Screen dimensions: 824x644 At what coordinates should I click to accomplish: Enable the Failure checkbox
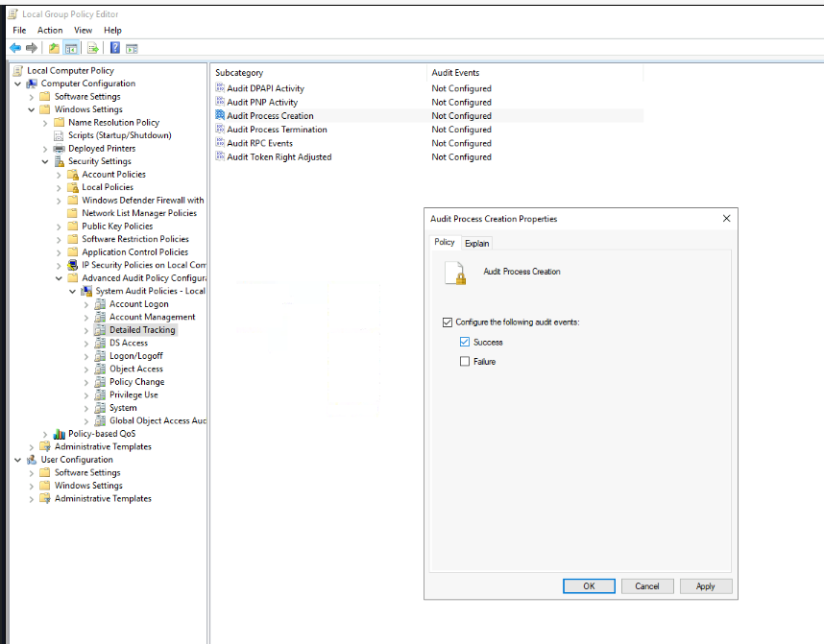(465, 362)
